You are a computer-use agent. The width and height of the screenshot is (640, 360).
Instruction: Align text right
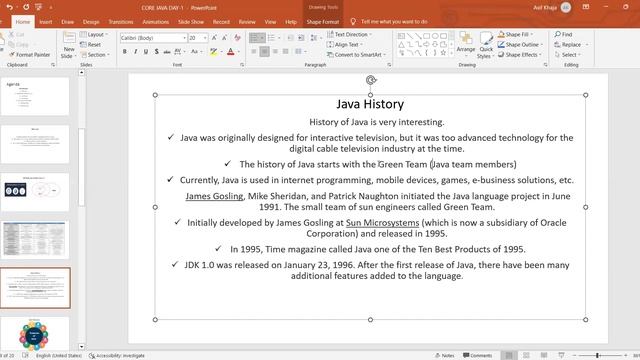275,51
